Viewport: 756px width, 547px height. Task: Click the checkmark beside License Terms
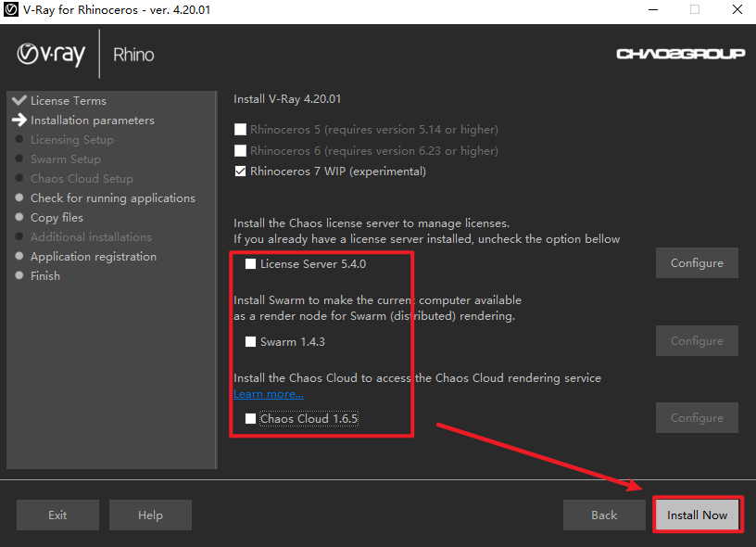click(19, 100)
